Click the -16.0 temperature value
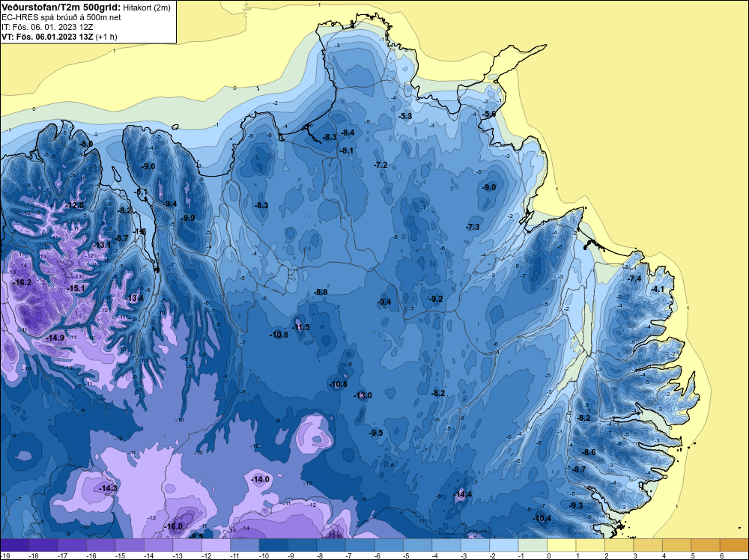The height and width of the screenshot is (560, 749). pyautogui.click(x=174, y=526)
